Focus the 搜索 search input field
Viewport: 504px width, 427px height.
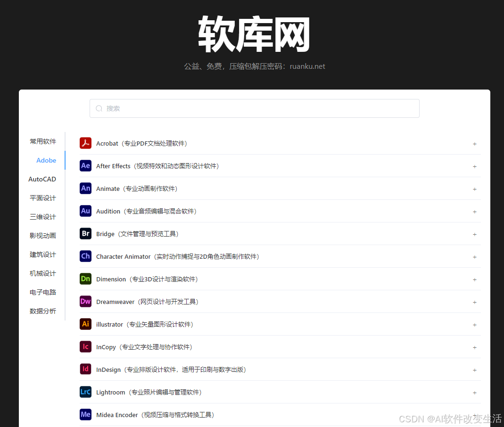click(254, 108)
